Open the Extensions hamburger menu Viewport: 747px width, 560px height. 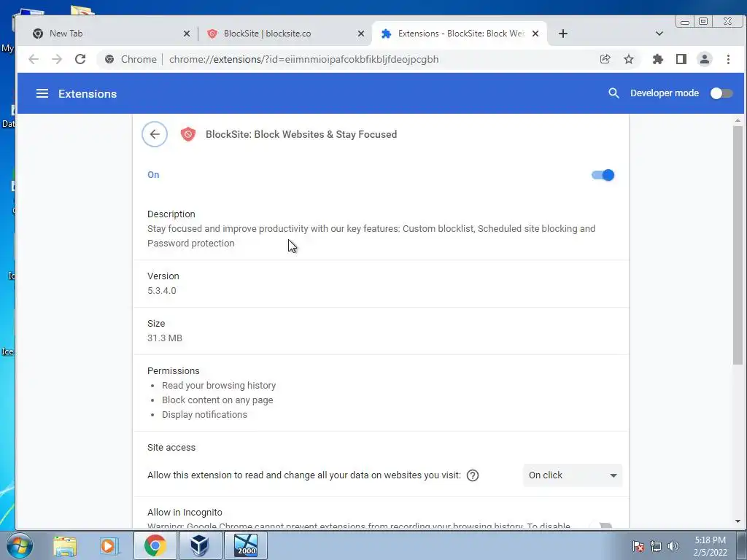(42, 93)
